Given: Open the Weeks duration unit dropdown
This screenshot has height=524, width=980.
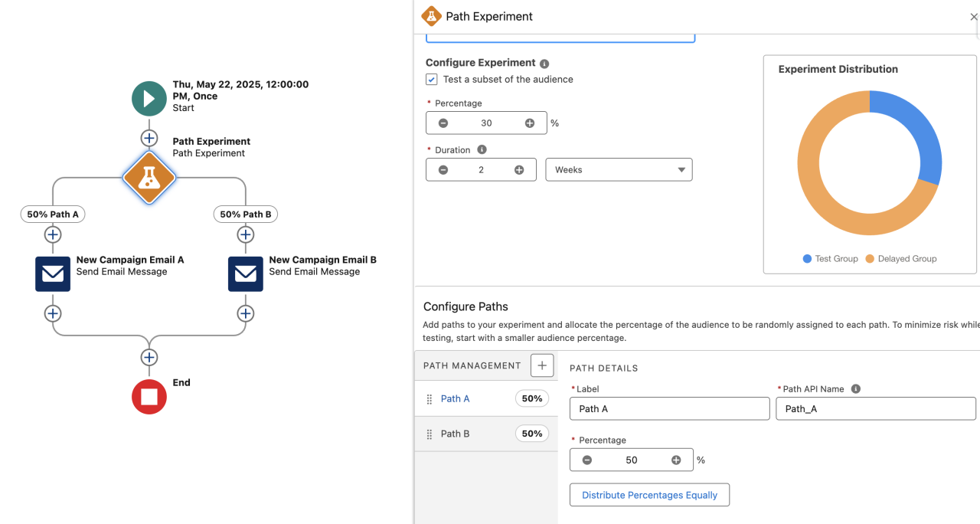Looking at the screenshot, I should pyautogui.click(x=619, y=169).
